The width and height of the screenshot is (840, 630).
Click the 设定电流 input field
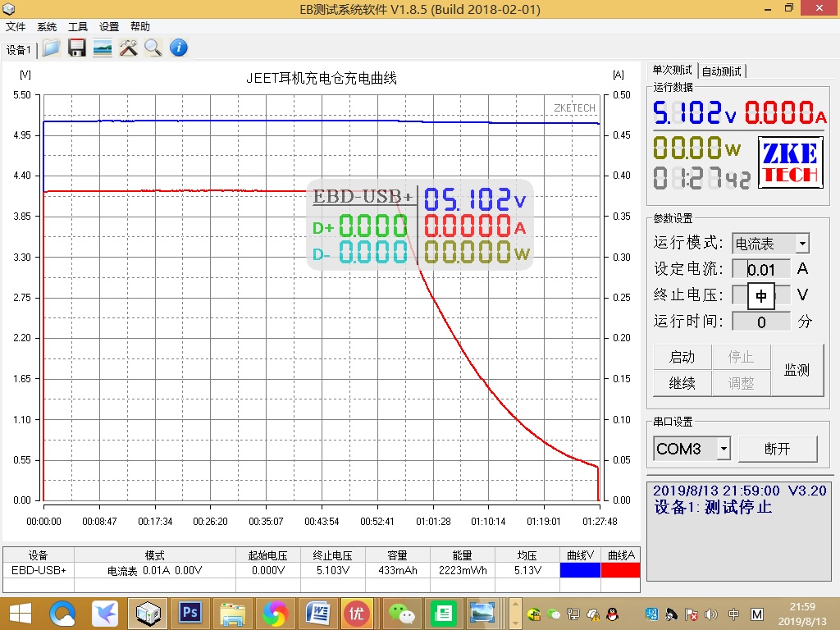point(761,269)
